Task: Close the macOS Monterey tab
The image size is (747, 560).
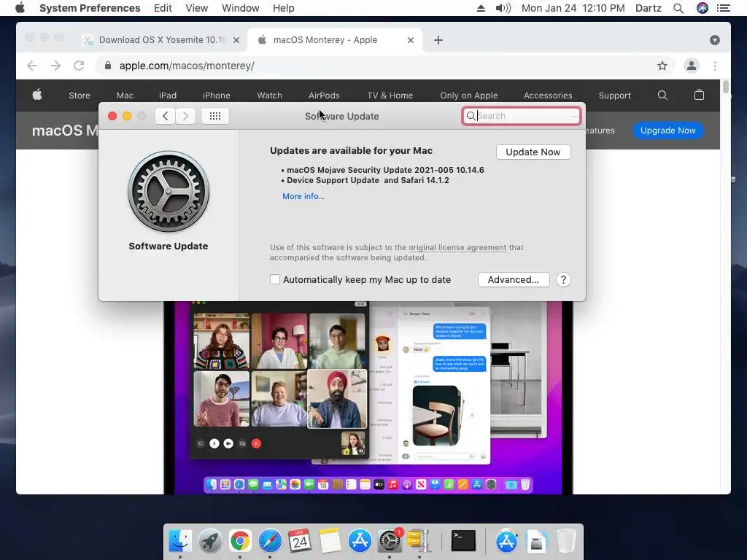Action: coord(411,40)
